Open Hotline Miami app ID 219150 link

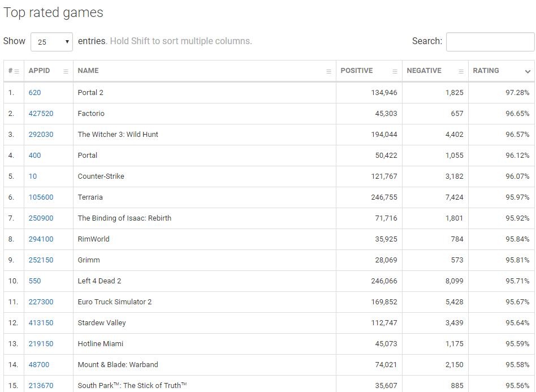point(41,344)
